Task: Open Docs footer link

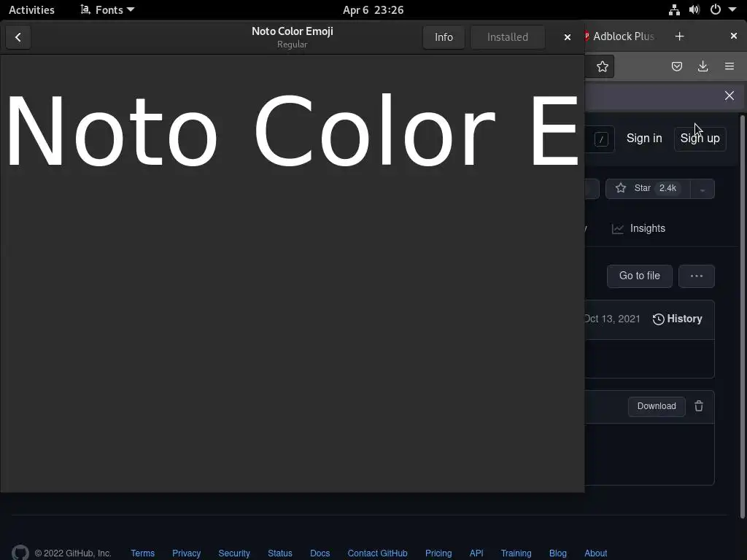Action: tap(320, 553)
